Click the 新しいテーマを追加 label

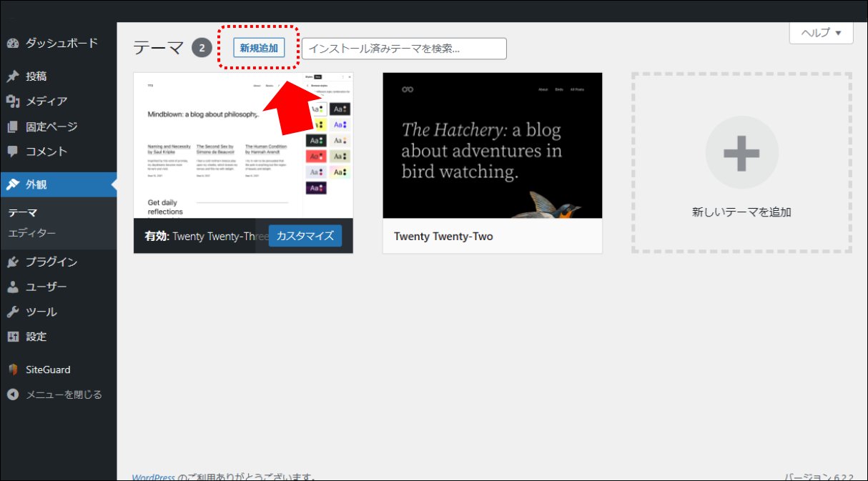tap(741, 212)
